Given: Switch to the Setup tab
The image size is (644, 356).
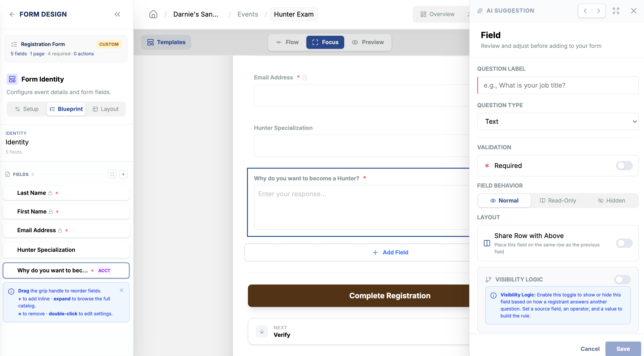Looking at the screenshot, I should [x=27, y=109].
